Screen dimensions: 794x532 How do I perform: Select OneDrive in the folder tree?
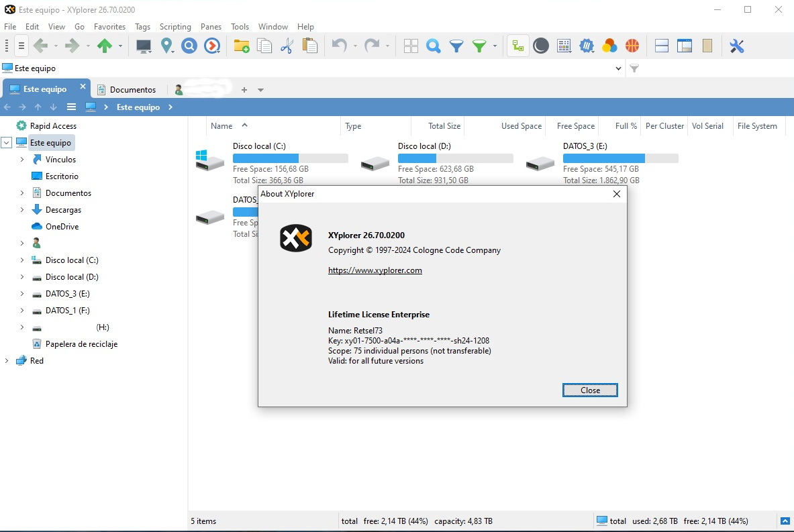coord(62,226)
